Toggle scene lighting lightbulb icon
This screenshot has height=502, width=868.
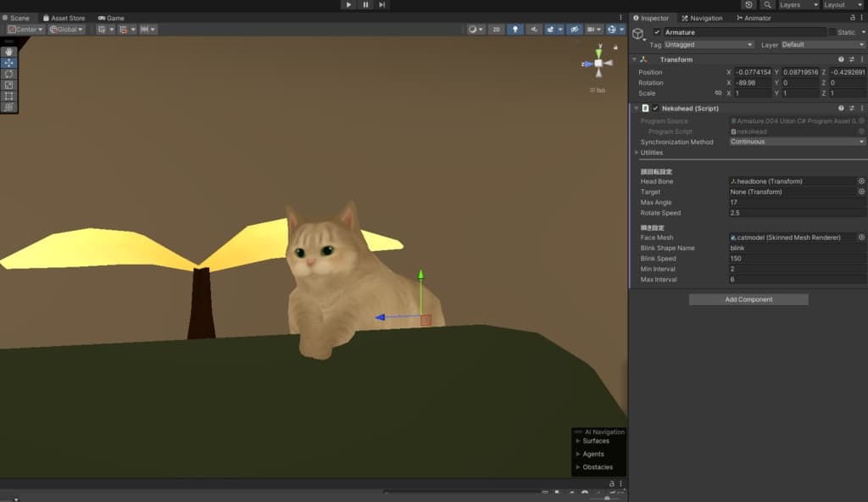tap(515, 30)
